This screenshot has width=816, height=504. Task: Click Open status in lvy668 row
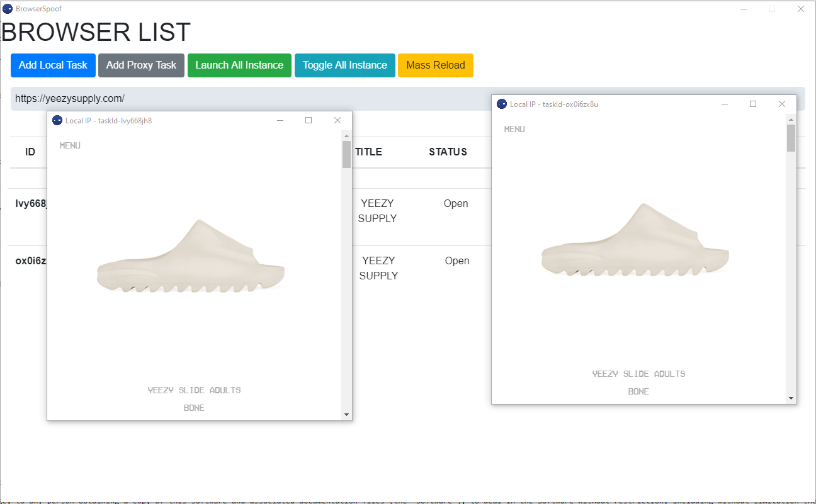pos(456,204)
